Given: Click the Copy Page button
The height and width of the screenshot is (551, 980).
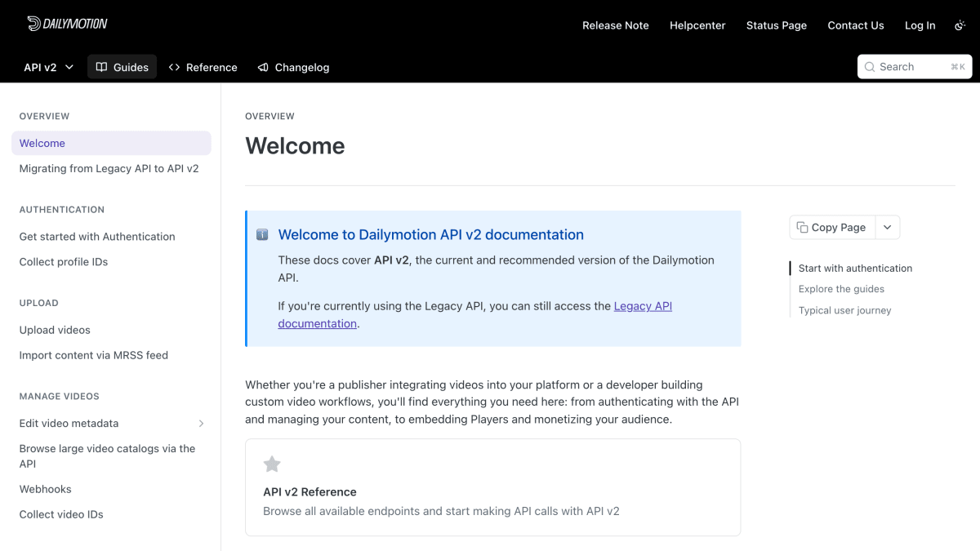Looking at the screenshot, I should click(x=832, y=228).
